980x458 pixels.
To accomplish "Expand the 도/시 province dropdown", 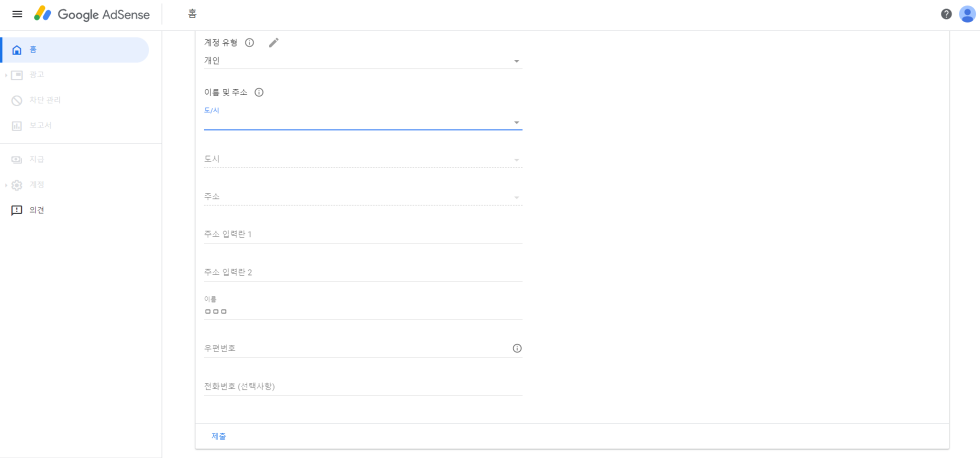I will [x=363, y=118].
